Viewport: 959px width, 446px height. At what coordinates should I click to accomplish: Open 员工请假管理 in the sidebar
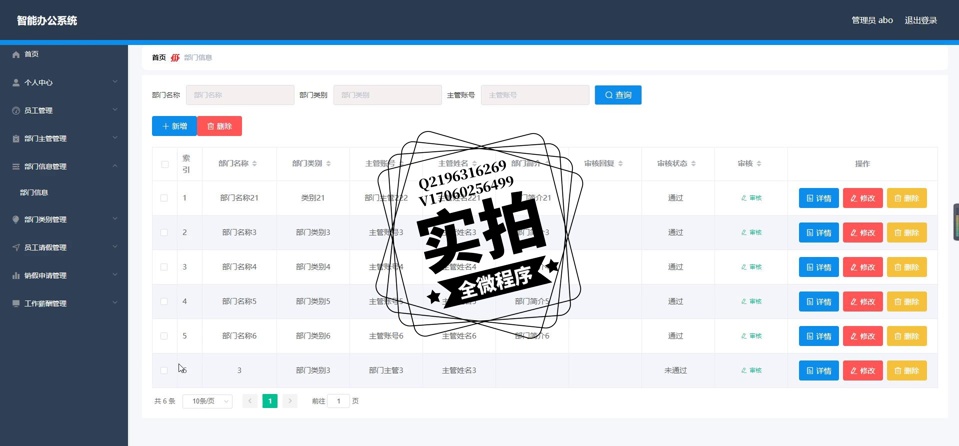[x=64, y=248]
